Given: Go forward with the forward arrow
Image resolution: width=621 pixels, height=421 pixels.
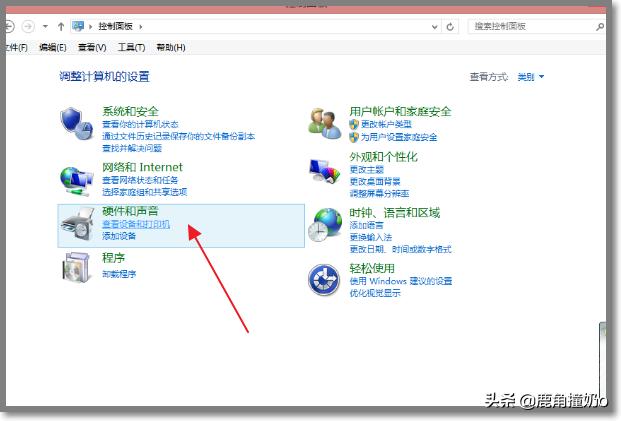Looking at the screenshot, I should click(x=28, y=27).
